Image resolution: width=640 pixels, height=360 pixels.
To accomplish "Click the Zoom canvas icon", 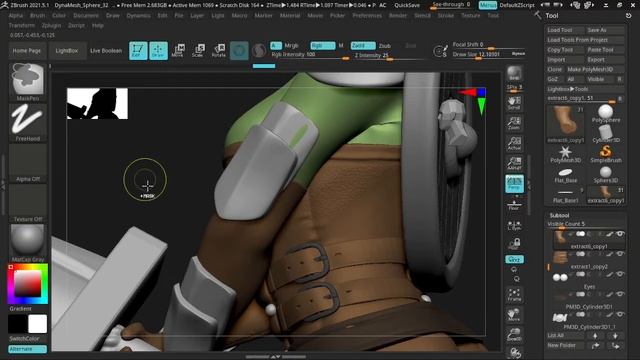I will pyautogui.click(x=514, y=123).
